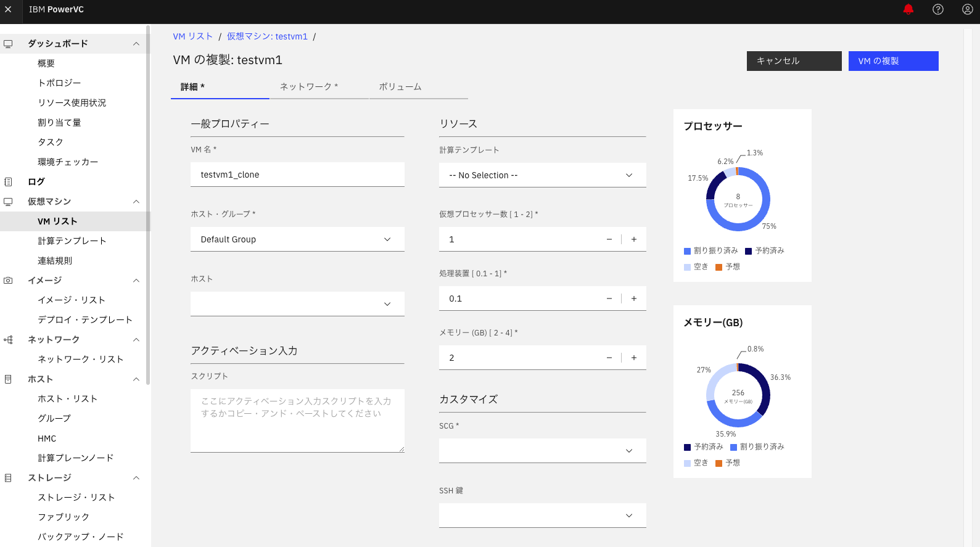Open デプロイ・テンプレート in the sidebar

click(85, 320)
